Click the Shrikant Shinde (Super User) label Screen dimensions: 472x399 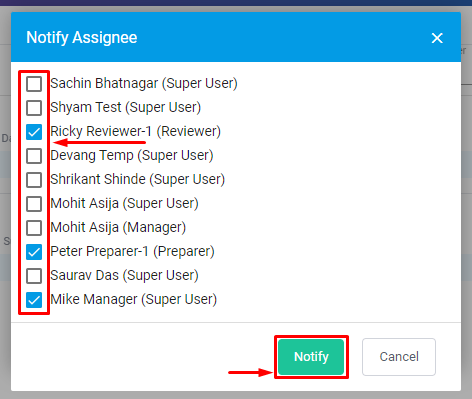click(138, 179)
